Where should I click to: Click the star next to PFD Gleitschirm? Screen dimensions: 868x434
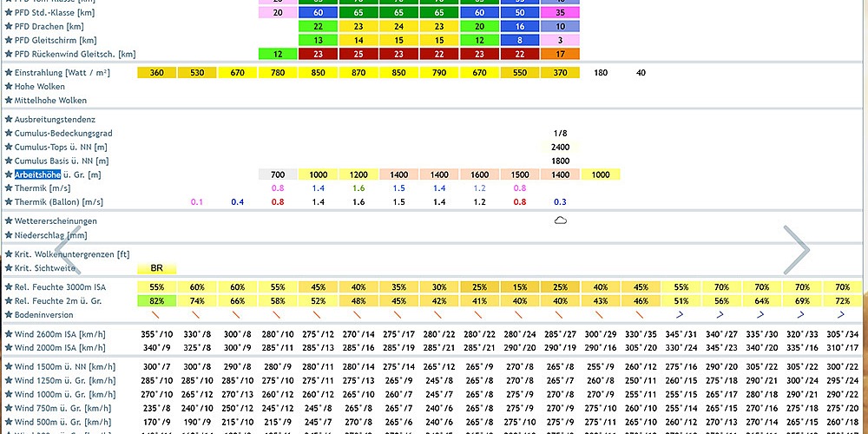pos(9,40)
